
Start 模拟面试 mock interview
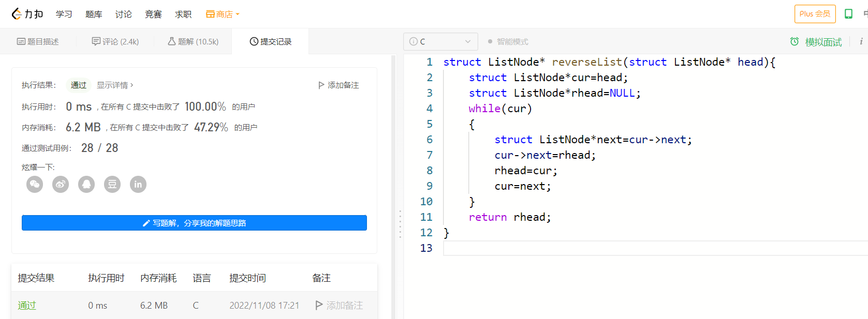[816, 42]
